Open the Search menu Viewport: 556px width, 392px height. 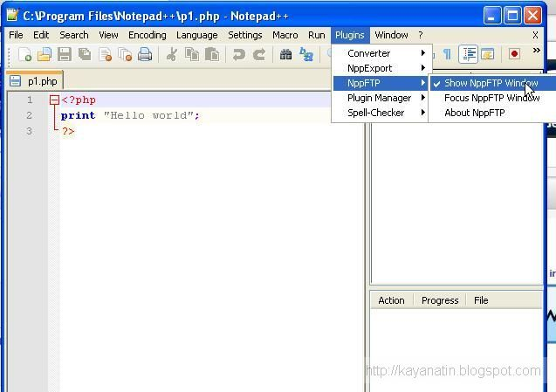point(73,35)
